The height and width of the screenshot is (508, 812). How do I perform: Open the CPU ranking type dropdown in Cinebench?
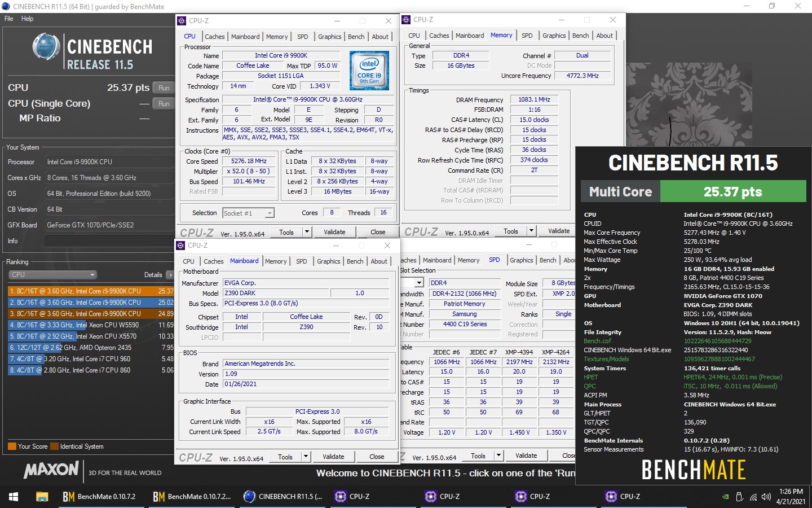tap(53, 275)
